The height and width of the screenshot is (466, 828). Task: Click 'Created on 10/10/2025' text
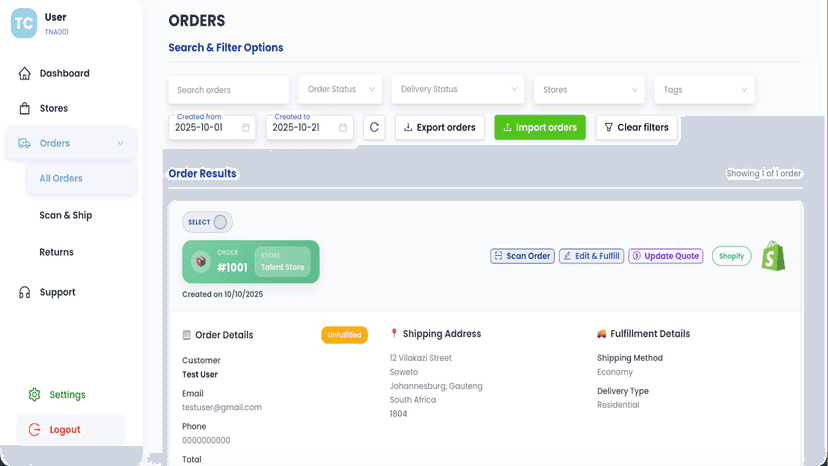click(222, 294)
